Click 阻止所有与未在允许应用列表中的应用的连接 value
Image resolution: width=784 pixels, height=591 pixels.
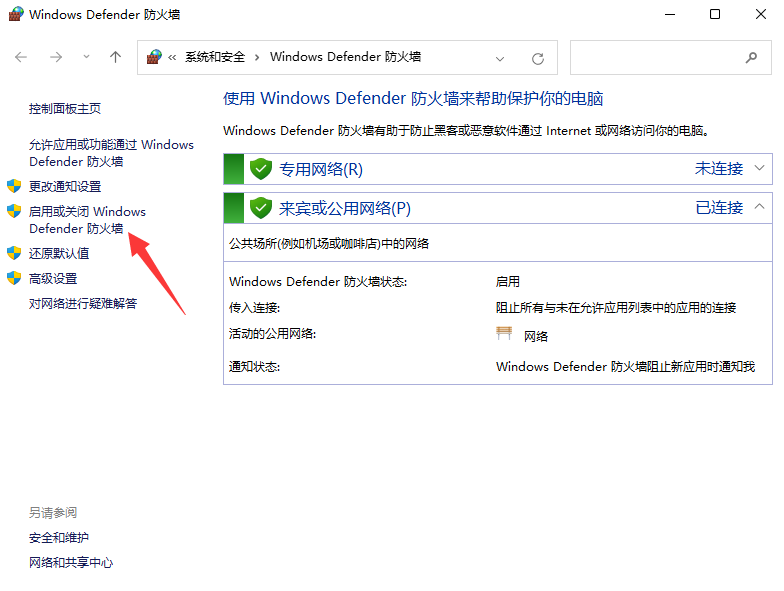[616, 308]
